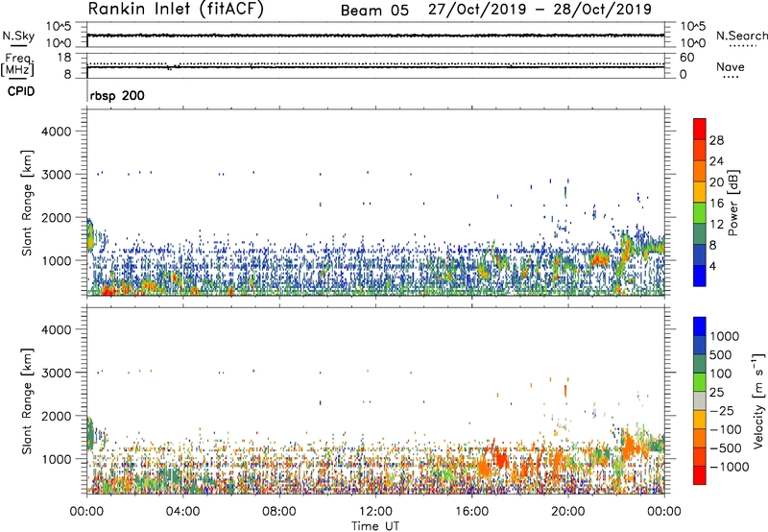Click the 25 label on velocity colorbar
This screenshot has height=532, width=768.
(x=716, y=393)
